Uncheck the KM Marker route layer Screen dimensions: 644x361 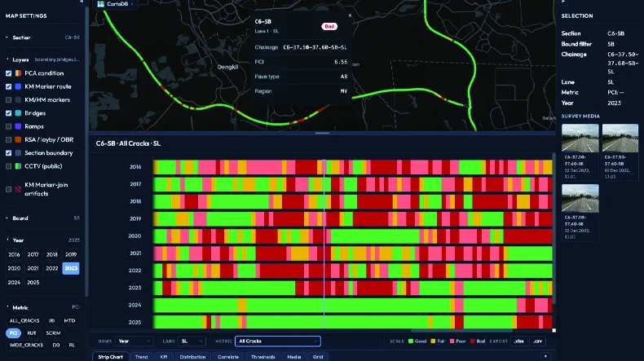9,86
